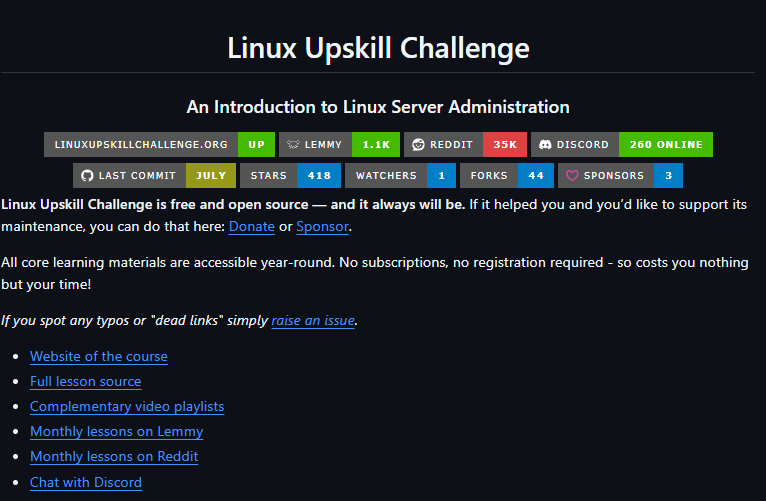Click the 'All core learning materials' paragraph
766x501 pixels.
point(375,273)
